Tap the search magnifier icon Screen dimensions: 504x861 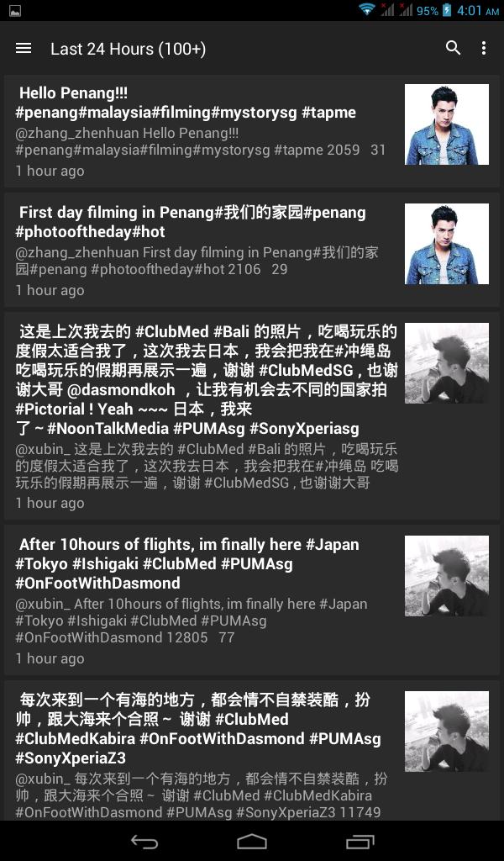(x=453, y=48)
